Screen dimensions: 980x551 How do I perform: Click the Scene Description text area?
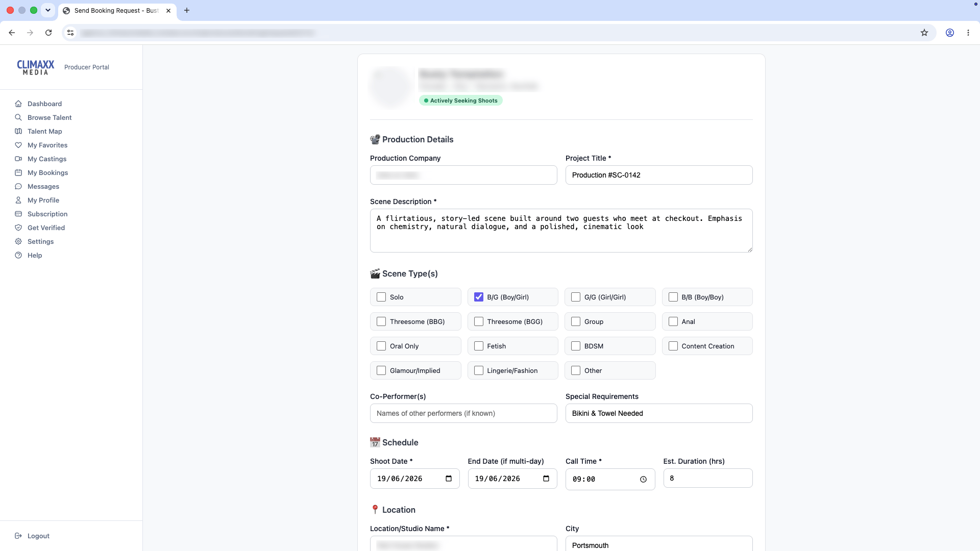tap(561, 231)
